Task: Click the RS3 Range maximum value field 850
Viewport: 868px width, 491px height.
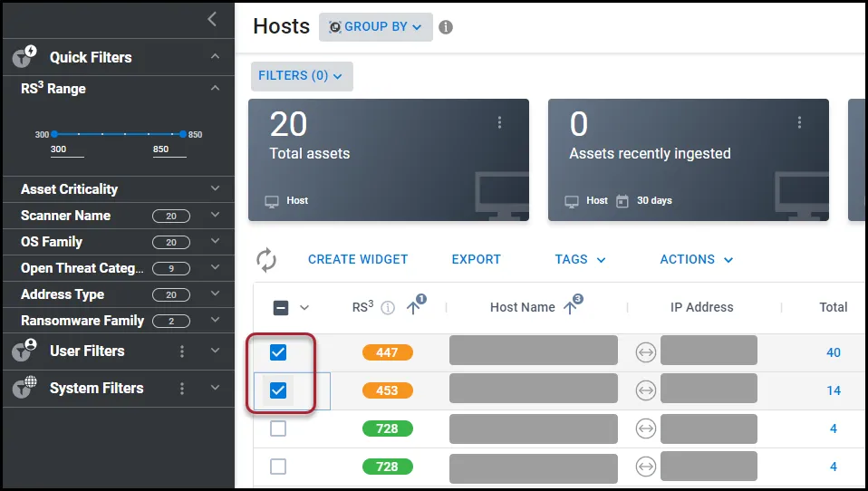Action: (x=169, y=149)
